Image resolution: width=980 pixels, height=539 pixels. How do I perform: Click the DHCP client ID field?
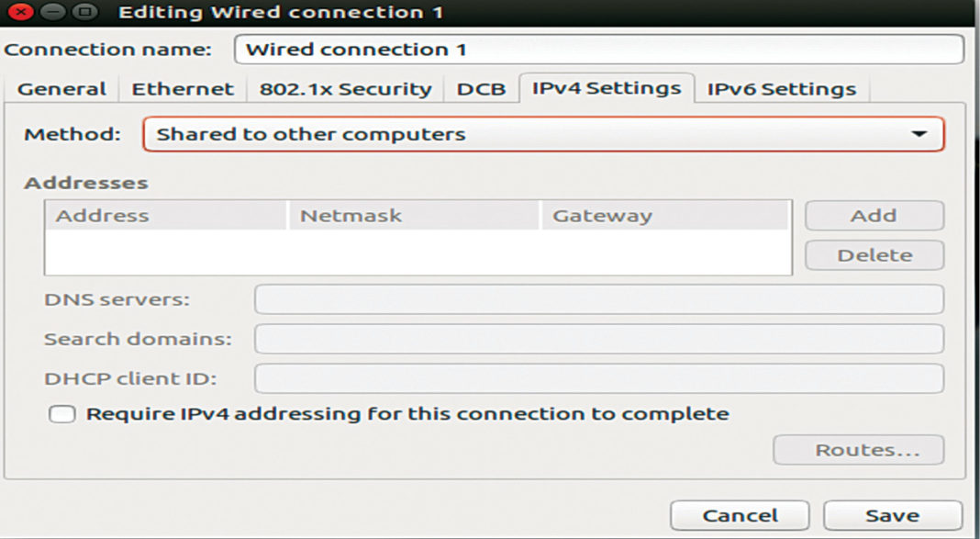596,377
